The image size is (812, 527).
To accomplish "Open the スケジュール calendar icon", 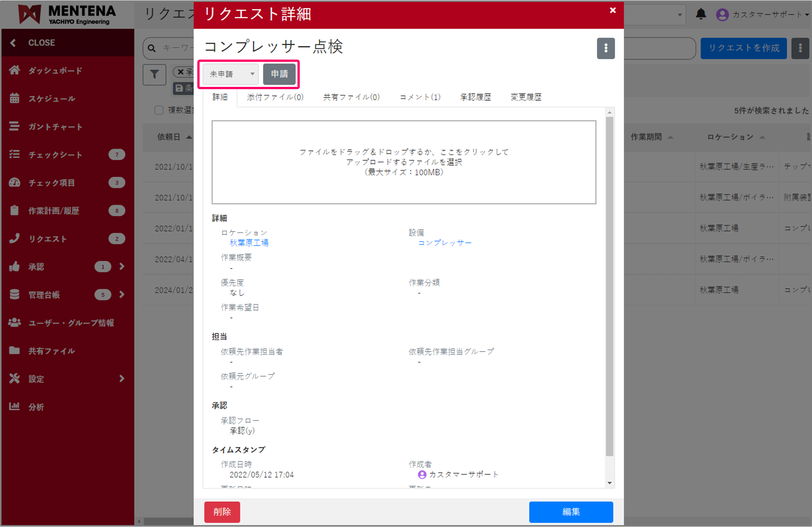I will (14, 98).
